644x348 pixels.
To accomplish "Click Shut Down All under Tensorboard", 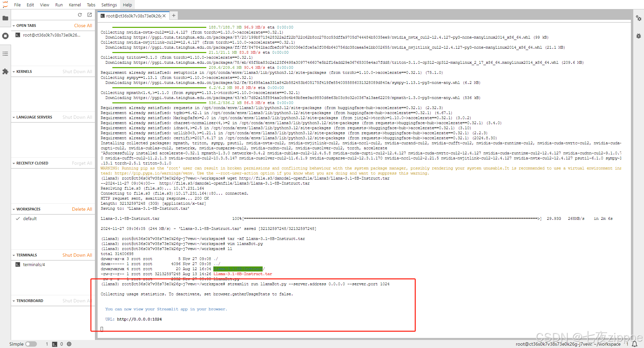I will (77, 301).
